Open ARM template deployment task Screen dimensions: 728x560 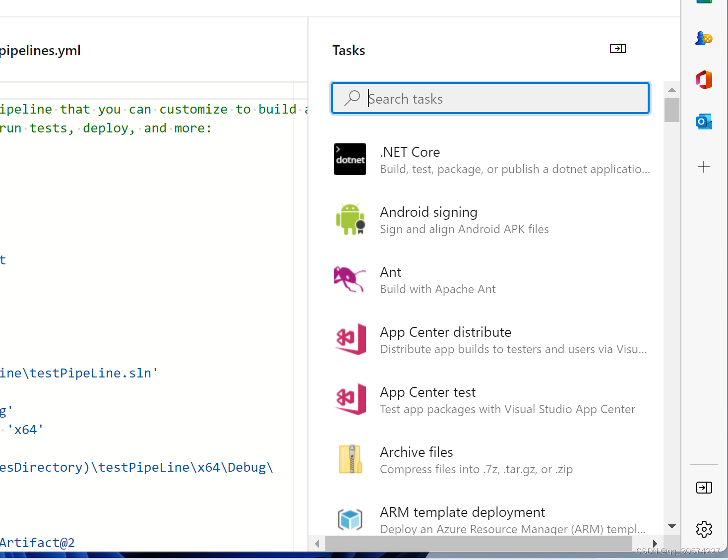491,519
